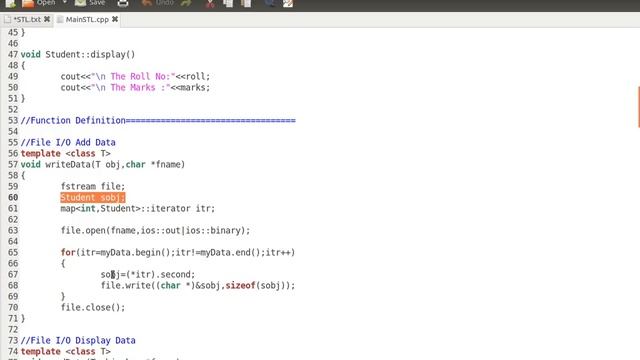Click the 'map<int,Student>::iterator itr;' line

coord(138,209)
